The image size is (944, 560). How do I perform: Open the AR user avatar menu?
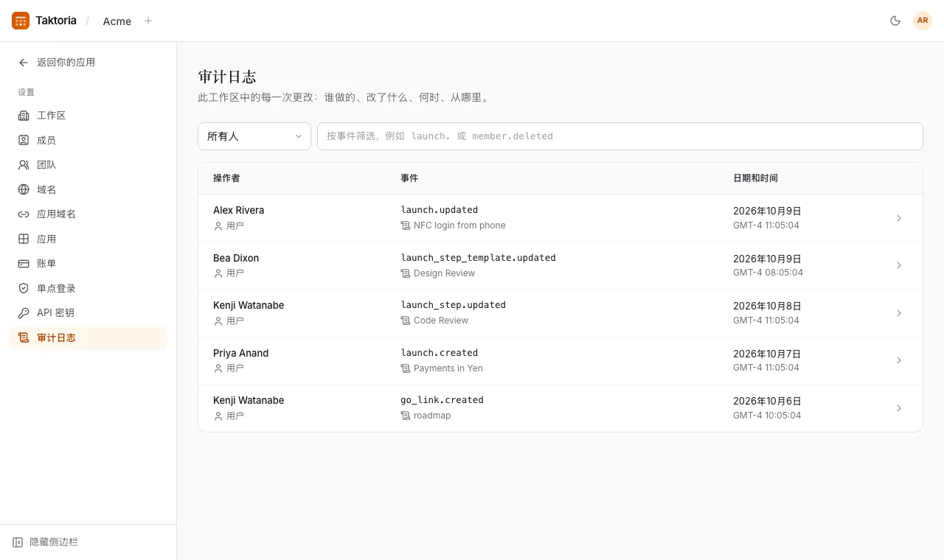click(923, 21)
